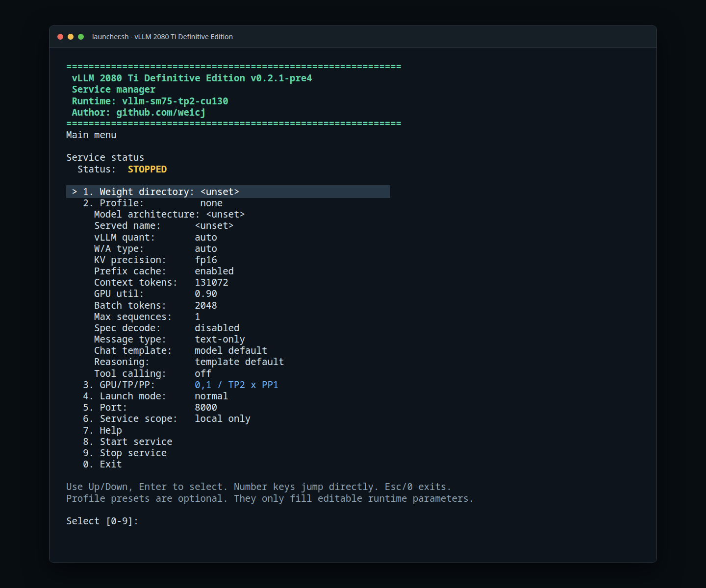The height and width of the screenshot is (588, 706).
Task: Open menu item 7 Help
Action: pos(102,431)
